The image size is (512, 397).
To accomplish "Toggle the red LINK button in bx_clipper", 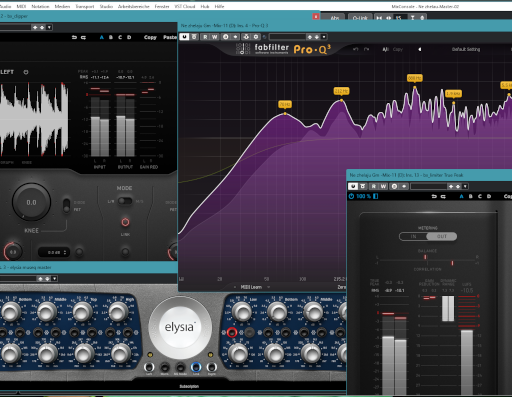I will [125, 222].
